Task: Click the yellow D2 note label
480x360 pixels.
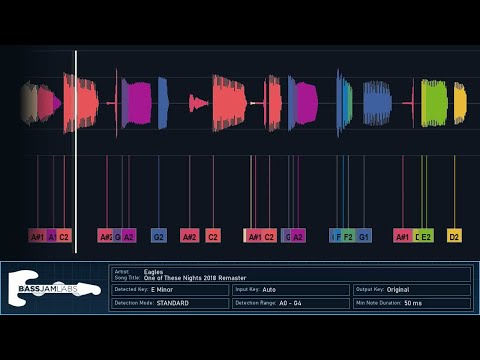Action: tap(454, 237)
